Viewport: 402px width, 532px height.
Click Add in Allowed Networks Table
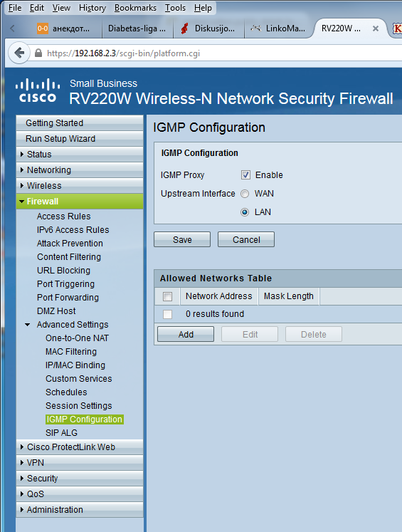[186, 334]
